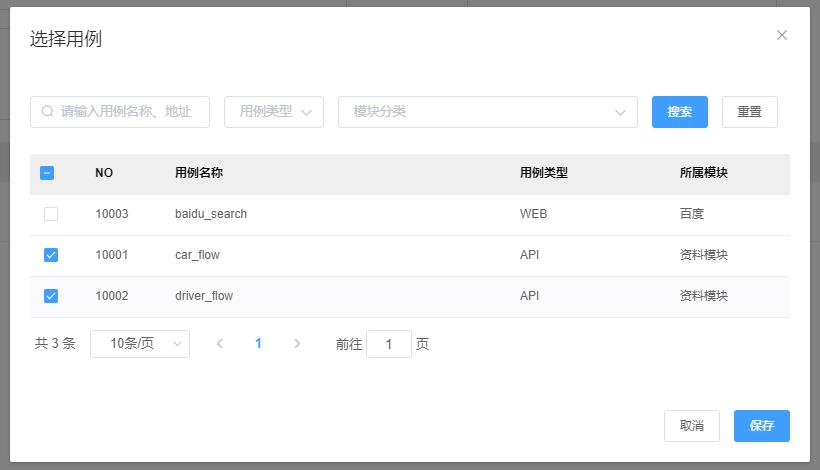Viewport: 820px width, 470px height.
Task: Click the number 10003 cell
Action: coord(112,214)
